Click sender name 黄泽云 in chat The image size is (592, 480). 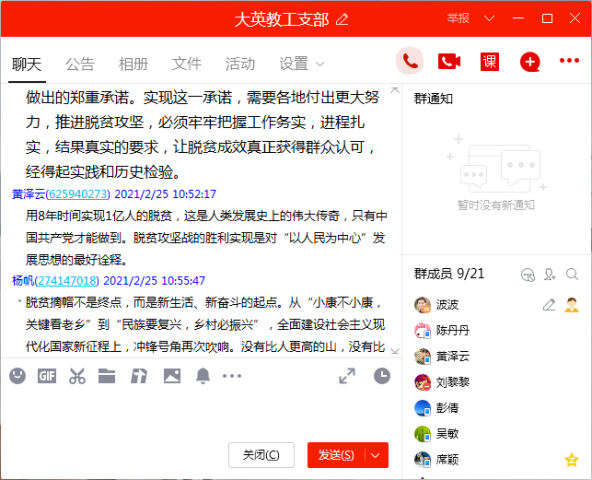coord(29,194)
